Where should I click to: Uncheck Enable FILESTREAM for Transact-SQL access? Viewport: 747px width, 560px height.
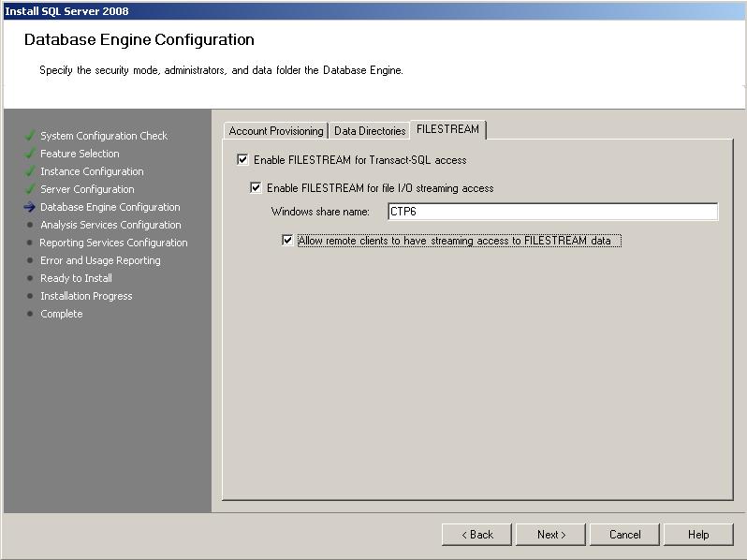pyautogui.click(x=242, y=159)
